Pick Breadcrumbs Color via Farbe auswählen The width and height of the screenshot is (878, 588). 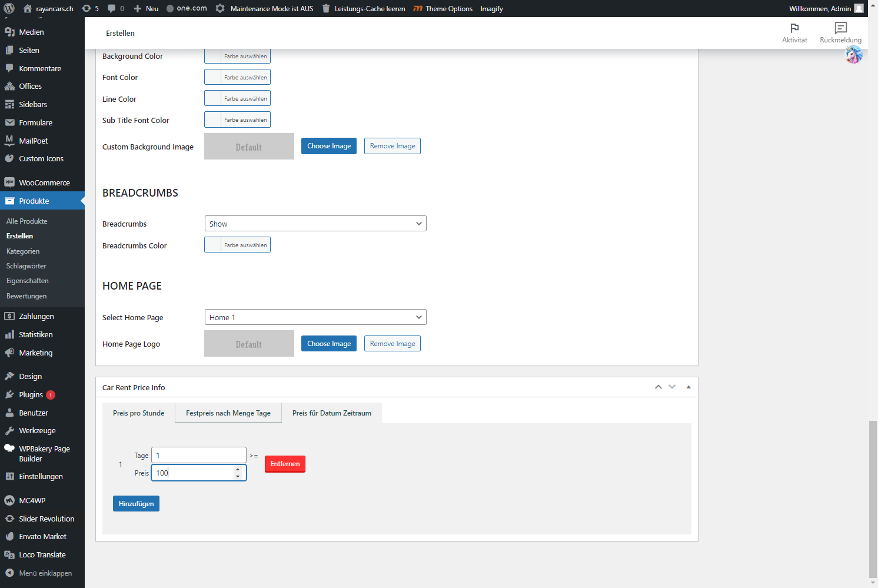(x=237, y=245)
